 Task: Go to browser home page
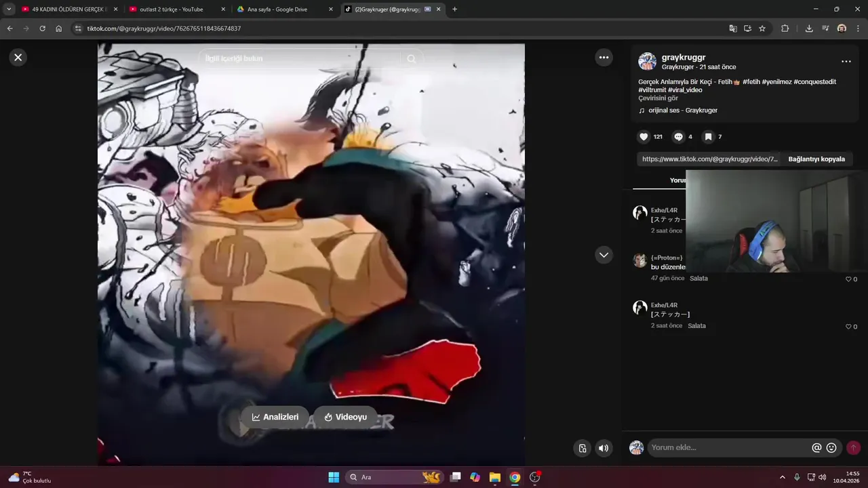pos(59,28)
